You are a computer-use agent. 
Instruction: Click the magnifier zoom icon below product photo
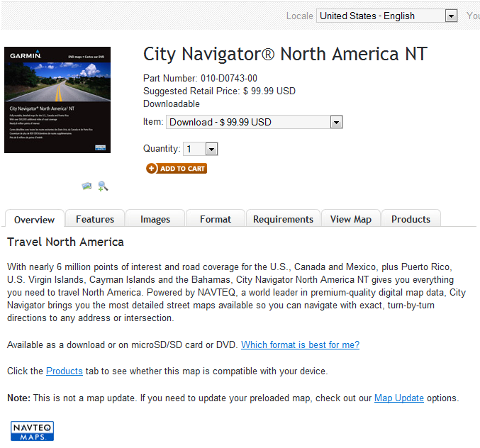[103, 186]
